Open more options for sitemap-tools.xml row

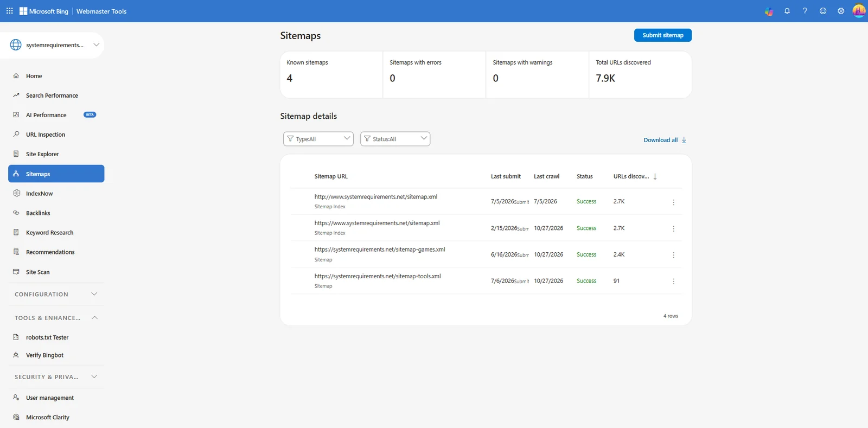click(x=674, y=282)
